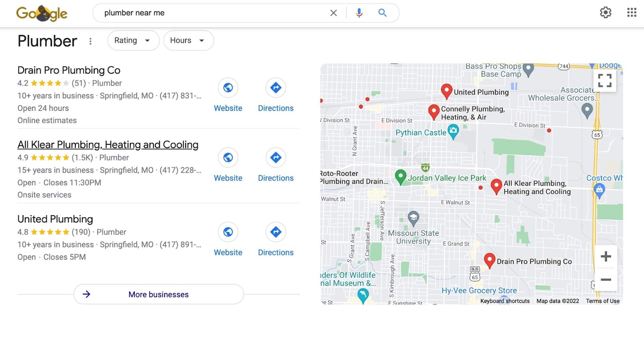
Task: Open Drain Pro Plumbing Co listing
Action: point(69,70)
